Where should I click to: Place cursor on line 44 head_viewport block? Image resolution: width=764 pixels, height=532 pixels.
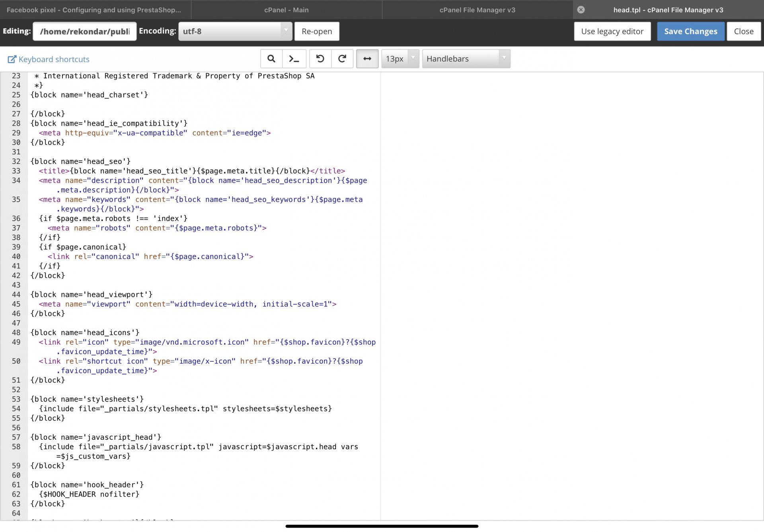point(92,294)
